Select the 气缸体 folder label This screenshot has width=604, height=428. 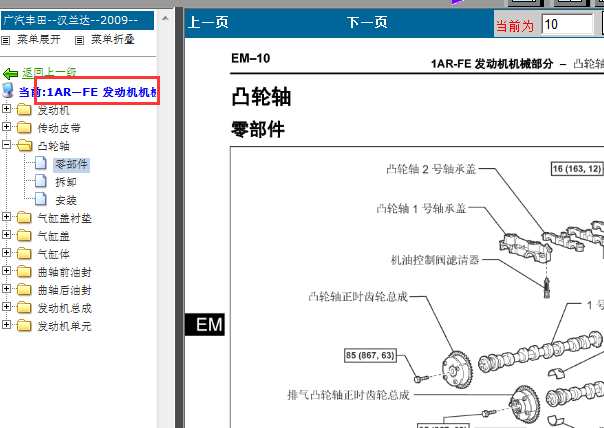(x=54, y=254)
